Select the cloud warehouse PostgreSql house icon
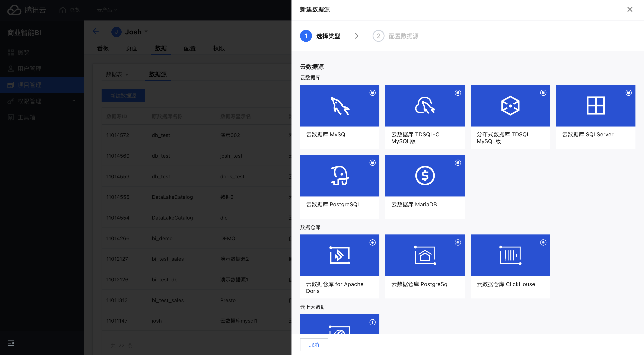The height and width of the screenshot is (355, 644). pyautogui.click(x=425, y=255)
